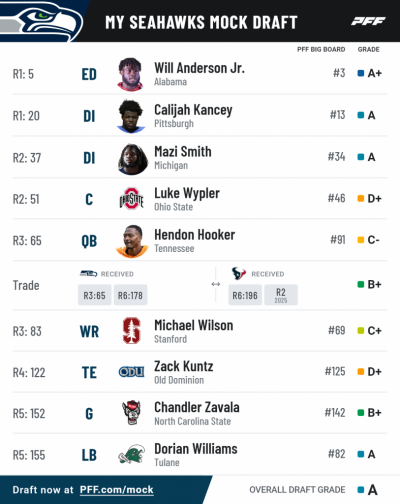Click Will Anderson Jr.'s headshot photo
The height and width of the screenshot is (504, 400).
pyautogui.click(x=131, y=74)
